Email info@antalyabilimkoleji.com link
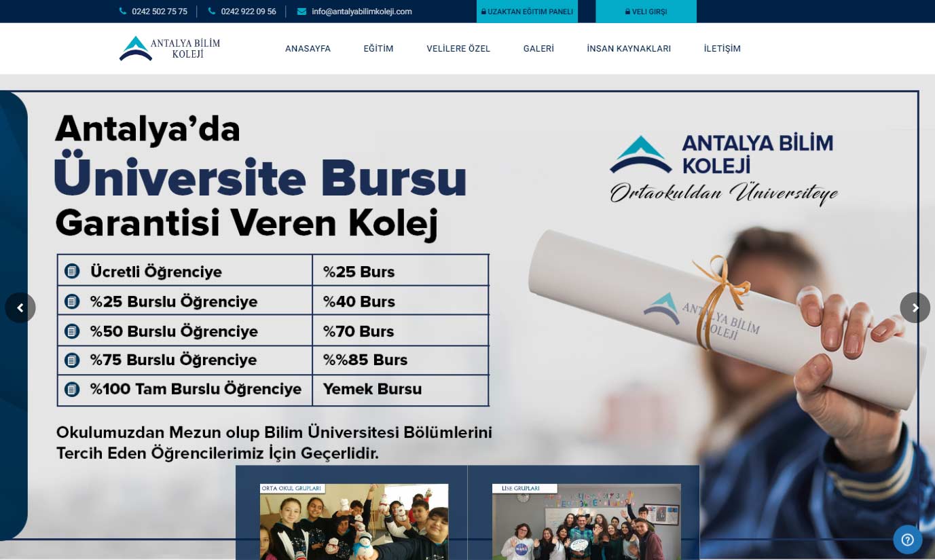935x560 pixels. pos(362,12)
